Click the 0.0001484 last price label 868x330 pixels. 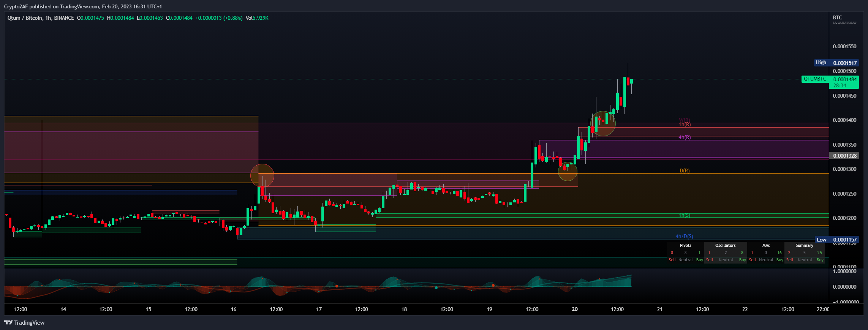tap(844, 79)
